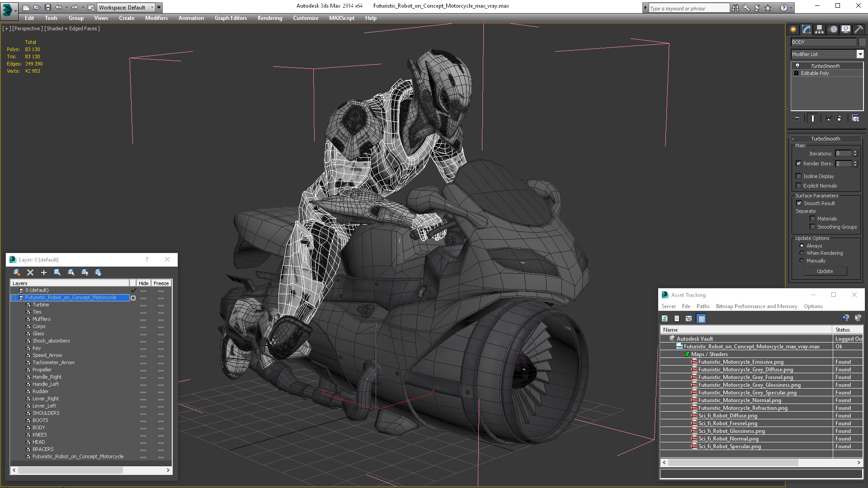
Task: Open the Modifiers menu
Action: click(x=156, y=18)
